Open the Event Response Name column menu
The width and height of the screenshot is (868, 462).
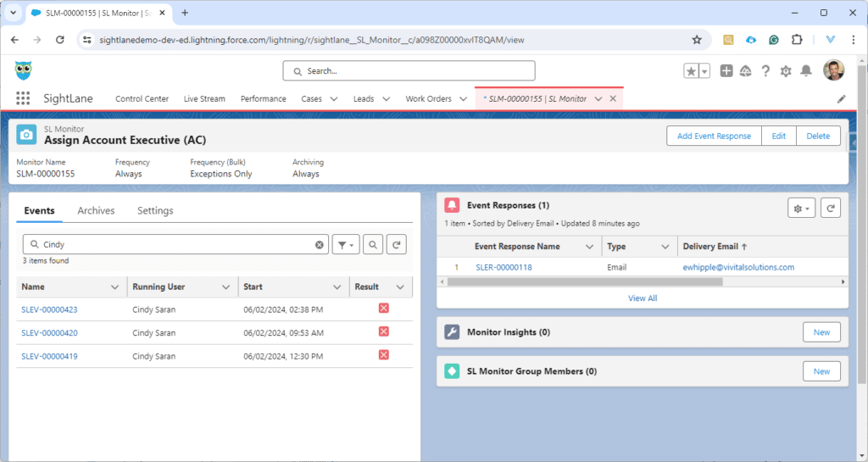pos(590,247)
